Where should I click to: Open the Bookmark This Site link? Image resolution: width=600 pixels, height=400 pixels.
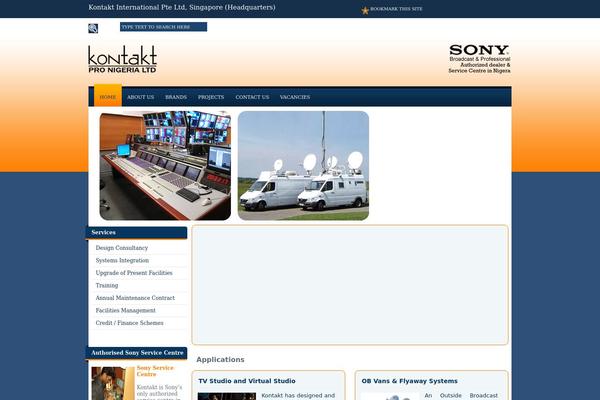[396, 9]
